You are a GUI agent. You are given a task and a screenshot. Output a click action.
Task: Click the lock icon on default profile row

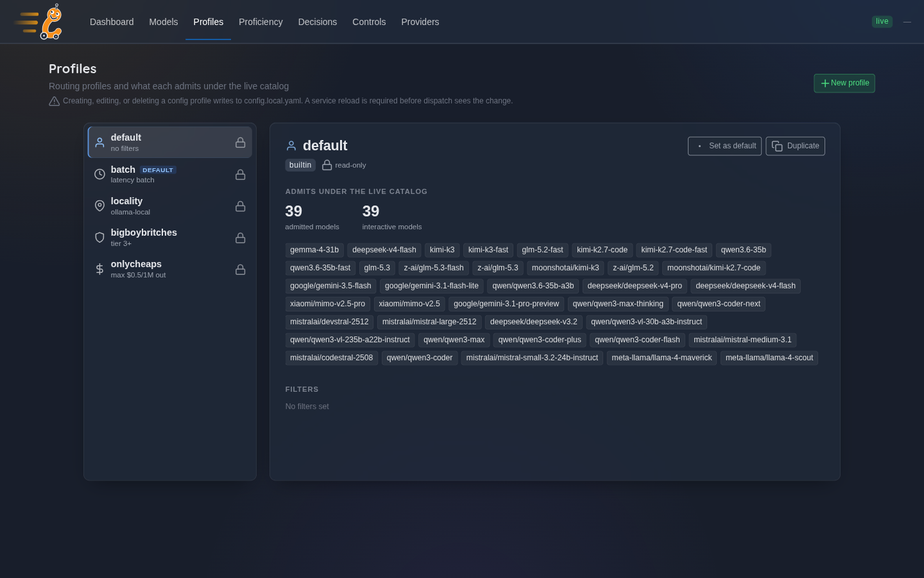point(240,143)
